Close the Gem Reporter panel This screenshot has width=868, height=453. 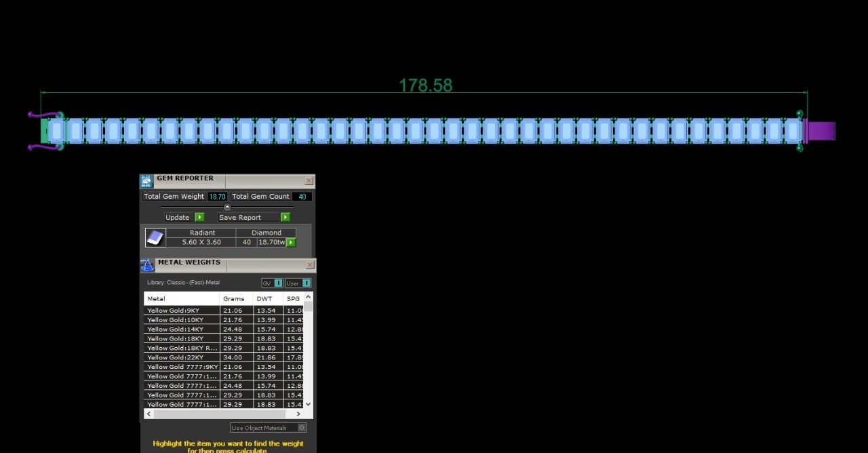tap(309, 181)
